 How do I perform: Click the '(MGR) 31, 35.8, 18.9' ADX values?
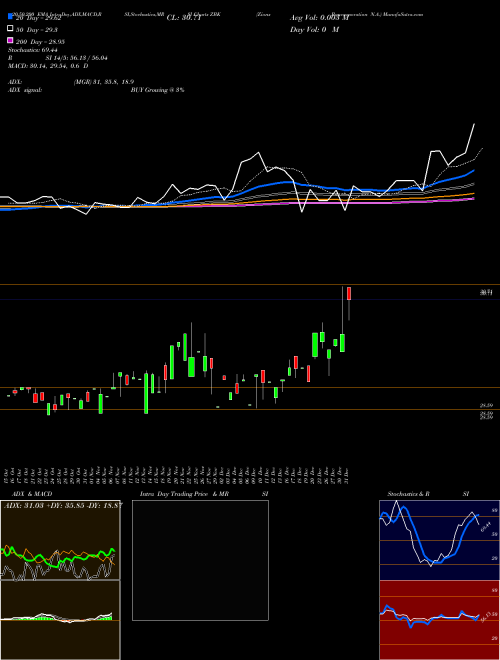pos(104,82)
